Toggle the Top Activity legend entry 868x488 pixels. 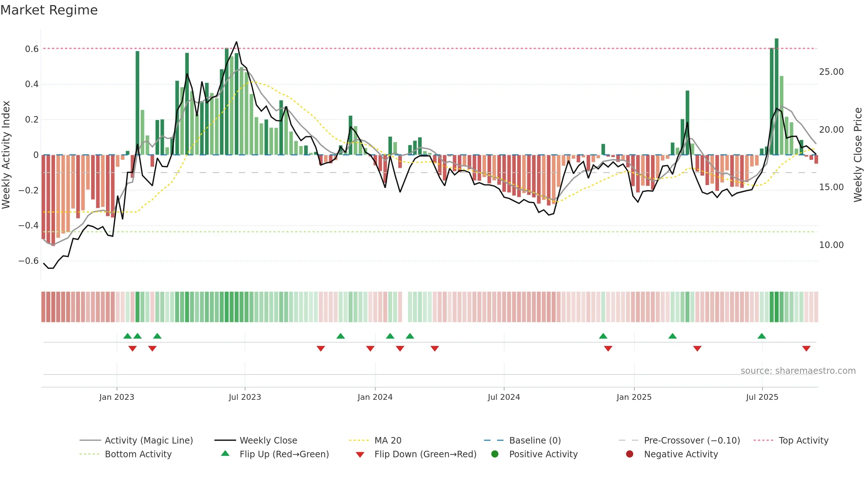pyautogui.click(x=791, y=440)
